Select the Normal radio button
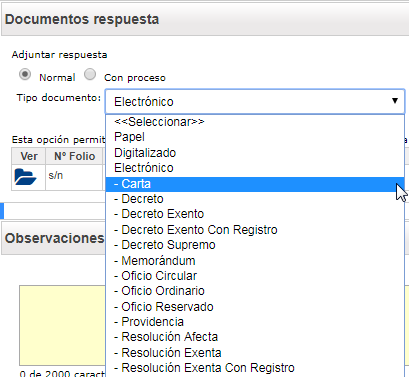 [x=25, y=74]
